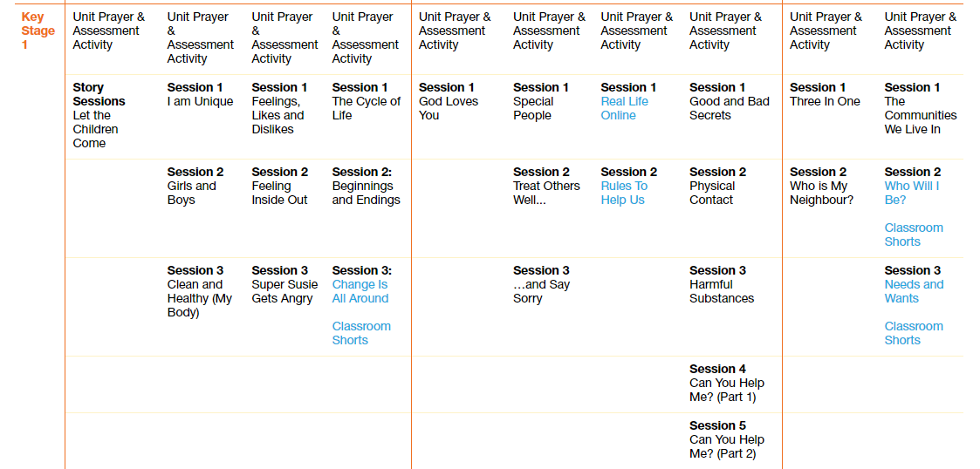Click the Who is My Neighbour? session
Viewport: 980px width, 469px height.
point(822,186)
